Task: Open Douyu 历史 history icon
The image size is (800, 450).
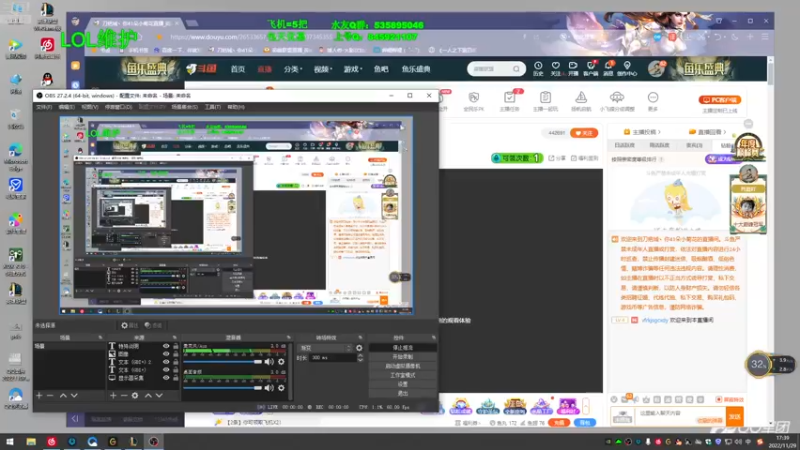Action: (538, 68)
